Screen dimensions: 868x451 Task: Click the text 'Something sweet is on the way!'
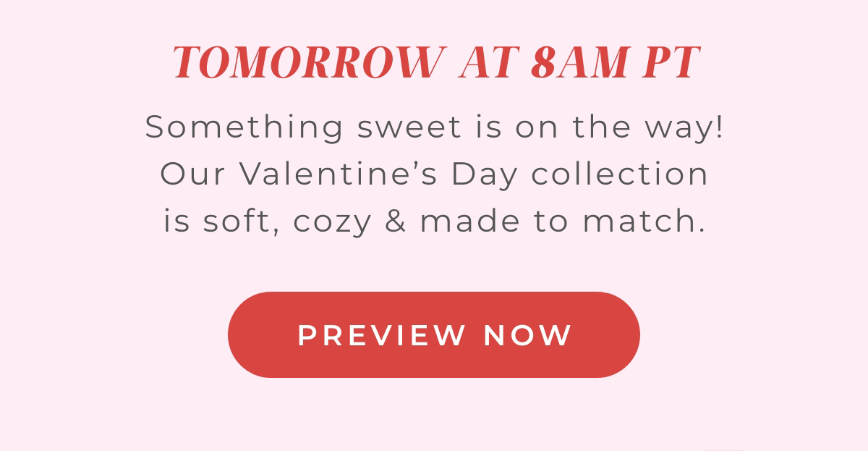click(434, 126)
